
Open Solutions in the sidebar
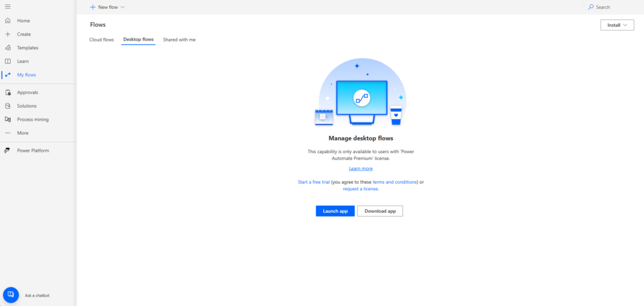(x=26, y=106)
